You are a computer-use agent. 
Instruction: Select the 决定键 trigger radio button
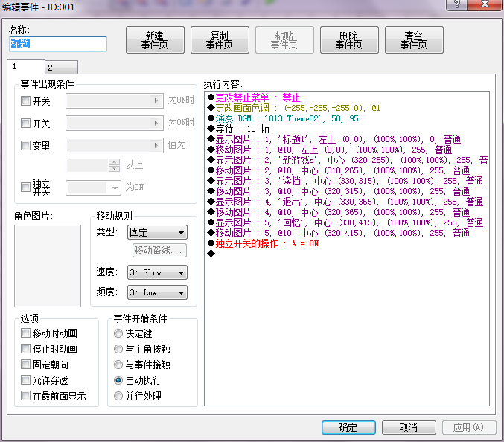coord(118,333)
